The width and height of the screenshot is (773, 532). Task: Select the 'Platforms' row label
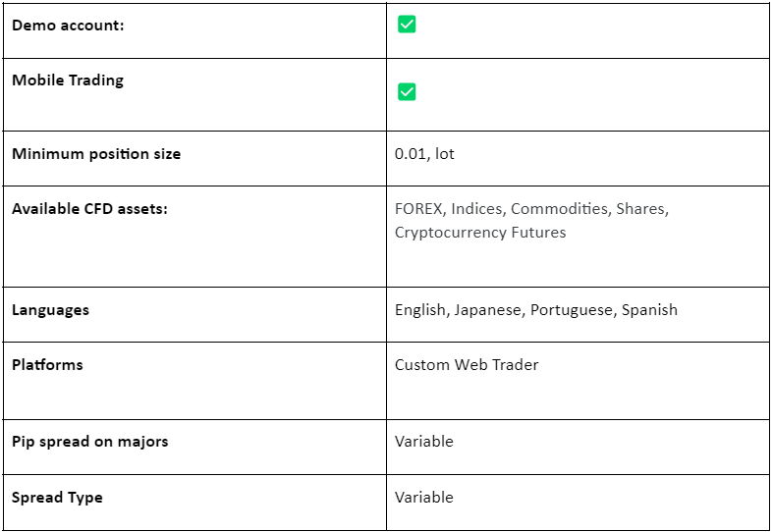tap(47, 365)
